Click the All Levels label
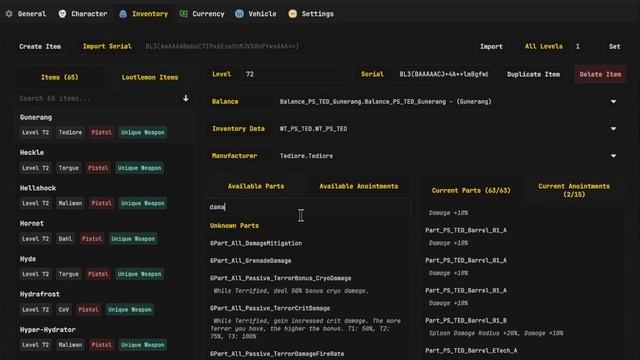 pyautogui.click(x=544, y=47)
